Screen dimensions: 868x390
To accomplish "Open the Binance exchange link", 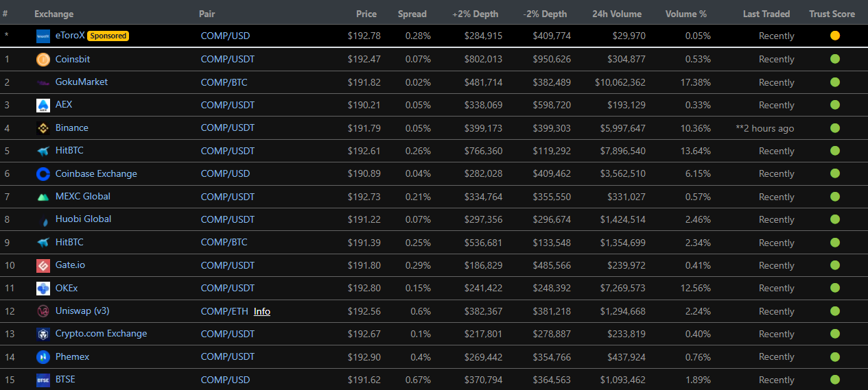I will coord(72,127).
